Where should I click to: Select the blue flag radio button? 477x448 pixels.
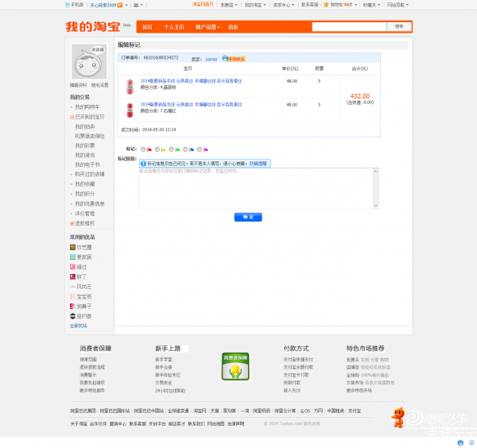coord(185,149)
